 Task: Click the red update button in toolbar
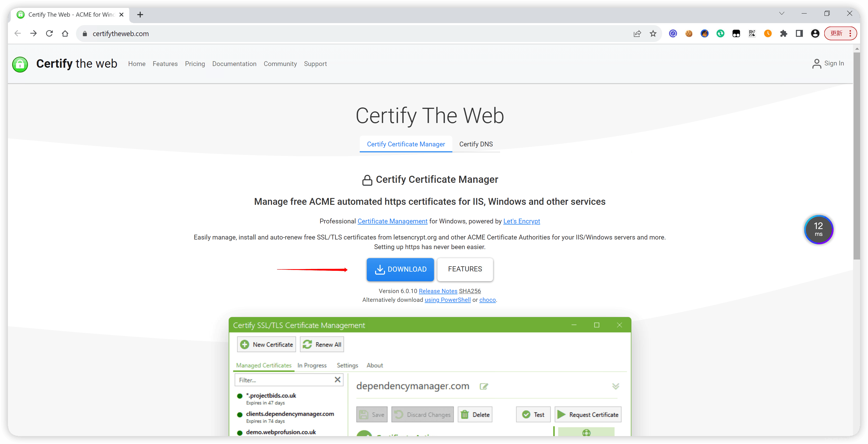point(840,33)
